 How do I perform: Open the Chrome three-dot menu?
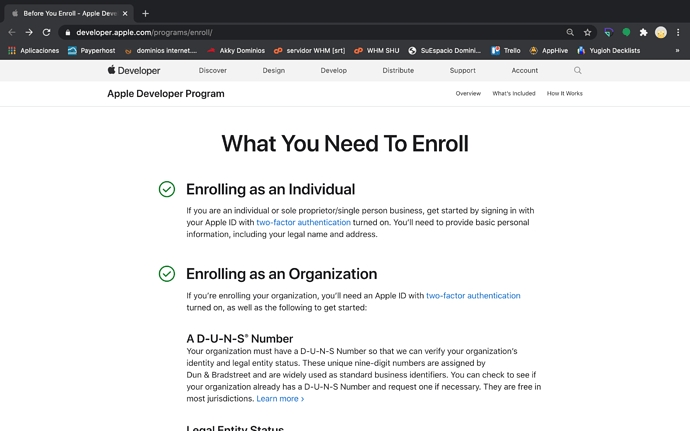(678, 32)
